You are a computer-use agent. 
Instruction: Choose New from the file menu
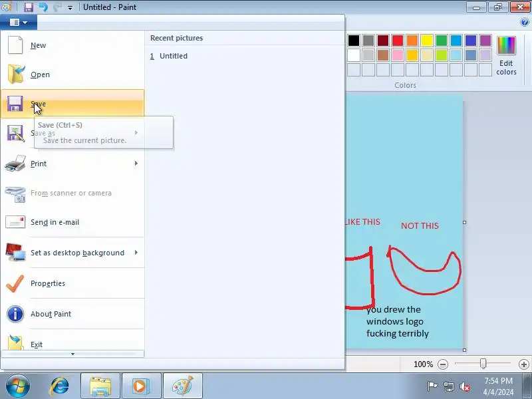[x=72, y=45]
